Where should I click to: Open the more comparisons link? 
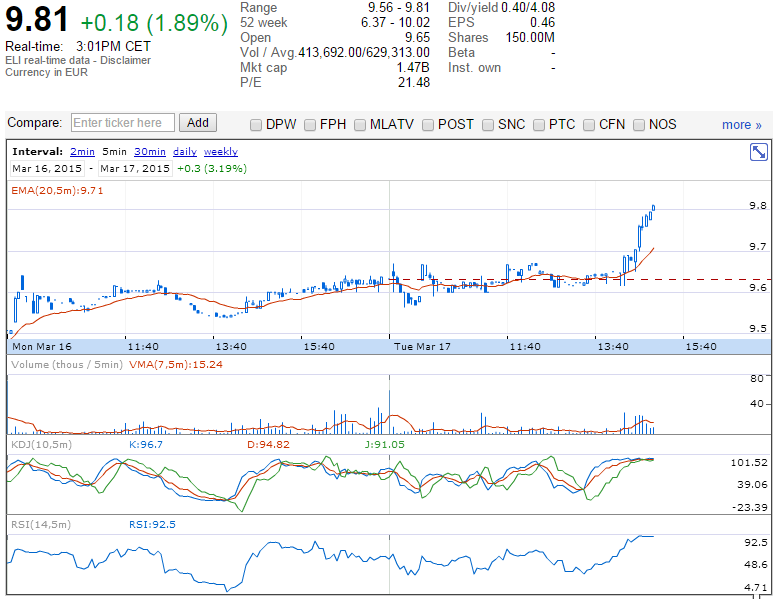point(741,125)
